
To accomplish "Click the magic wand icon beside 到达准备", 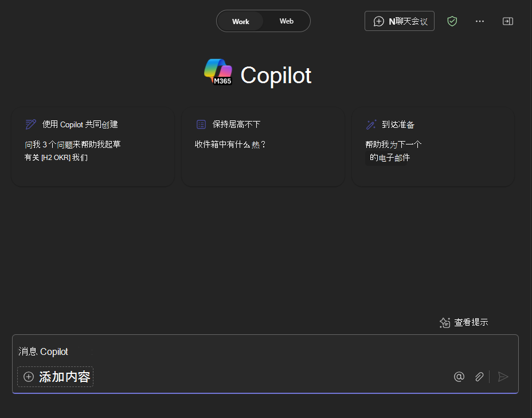I will tap(371, 124).
